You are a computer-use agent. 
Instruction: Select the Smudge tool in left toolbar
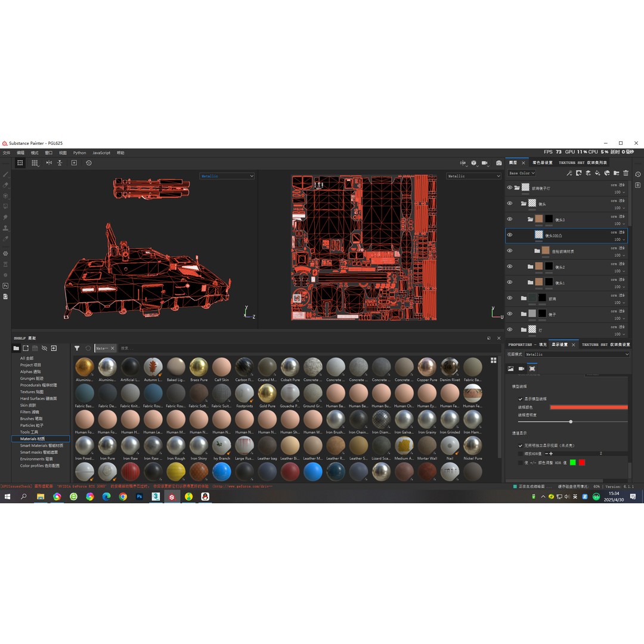pyautogui.click(x=6, y=217)
